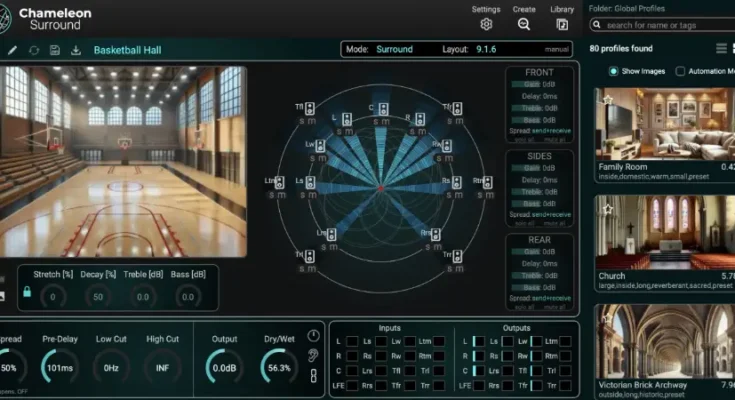The height and width of the screenshot is (400, 735).
Task: Check the Automation Mode checkbox
Action: 681,71
